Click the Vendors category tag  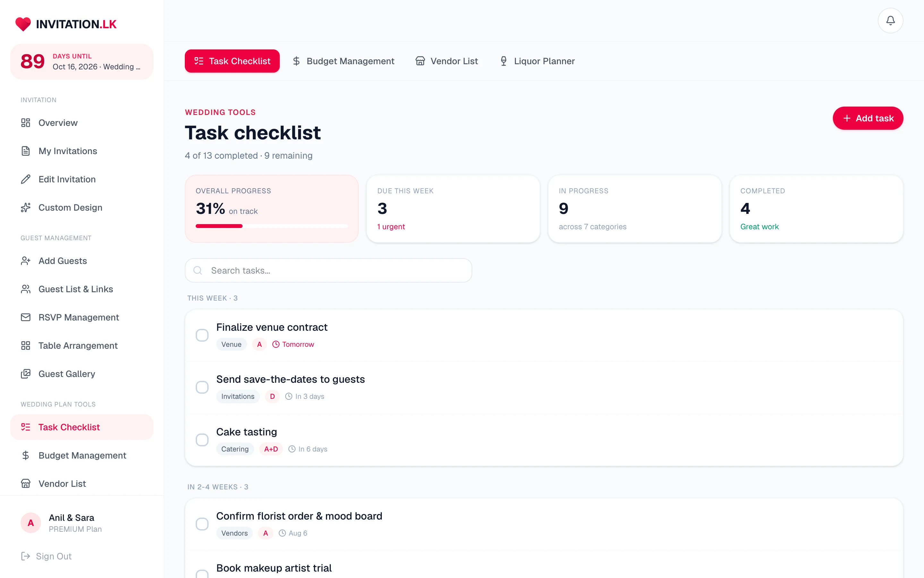pyautogui.click(x=235, y=533)
